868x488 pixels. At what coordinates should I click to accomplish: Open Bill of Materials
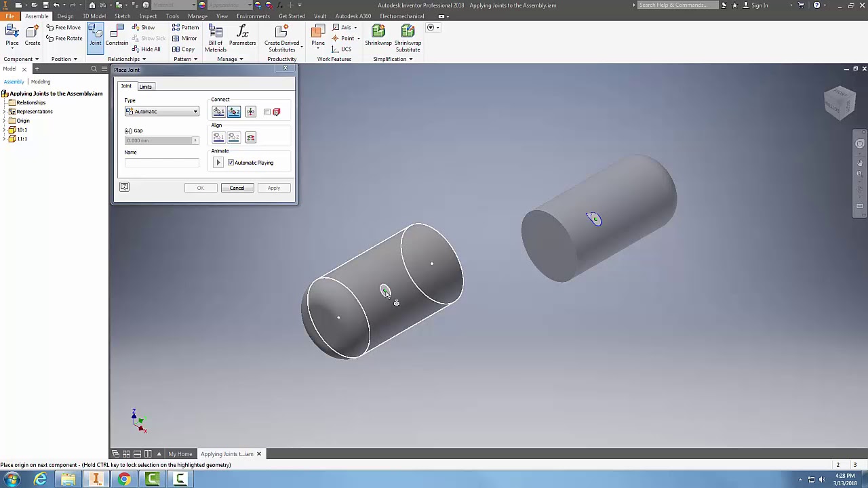click(x=216, y=38)
